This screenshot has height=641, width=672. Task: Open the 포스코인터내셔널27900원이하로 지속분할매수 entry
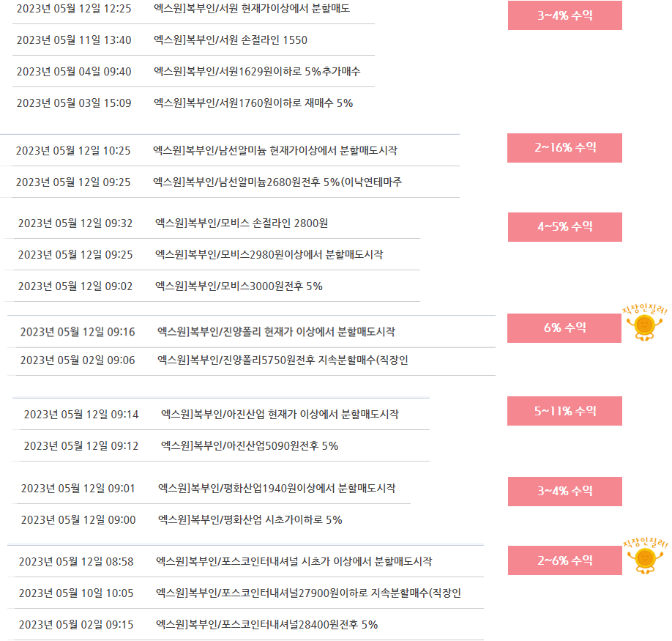[308, 593]
